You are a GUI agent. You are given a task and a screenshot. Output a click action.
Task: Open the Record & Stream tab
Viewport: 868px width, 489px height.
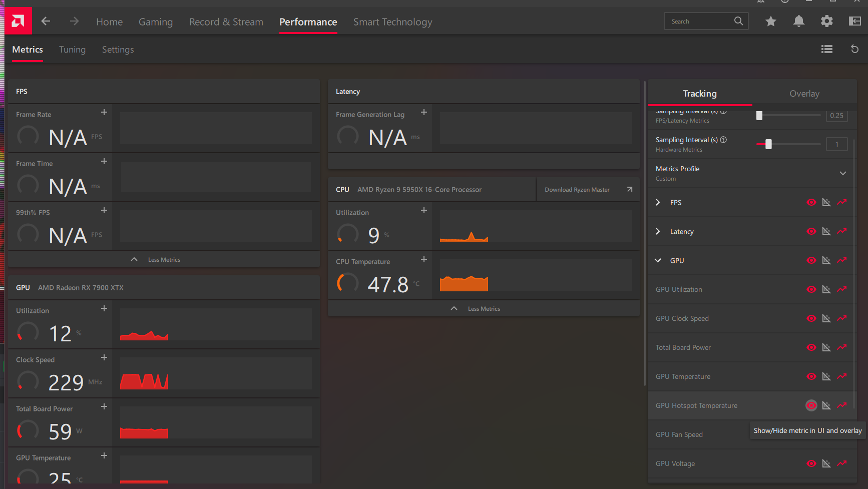226,22
